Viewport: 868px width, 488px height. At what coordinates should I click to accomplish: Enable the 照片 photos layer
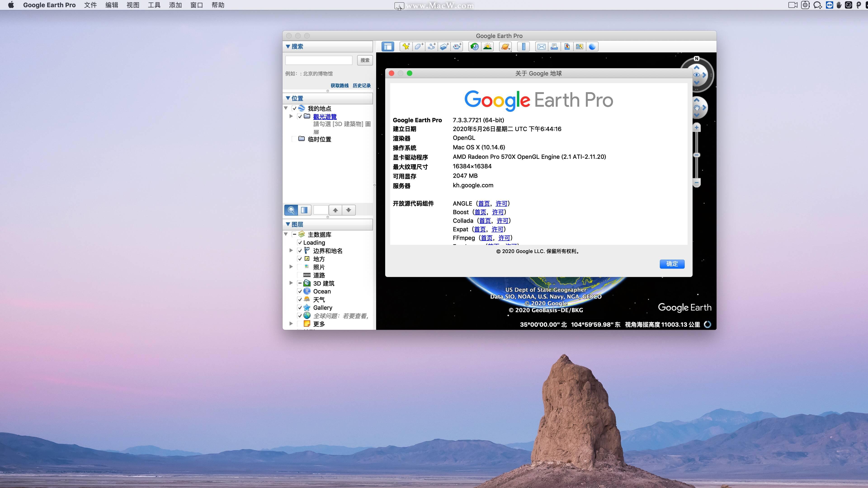tap(300, 267)
